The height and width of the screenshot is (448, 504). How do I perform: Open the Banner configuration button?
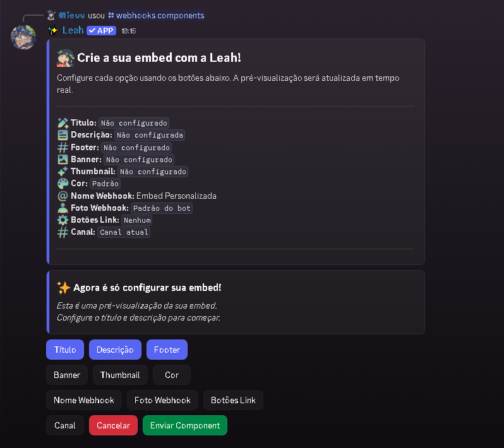[67, 375]
